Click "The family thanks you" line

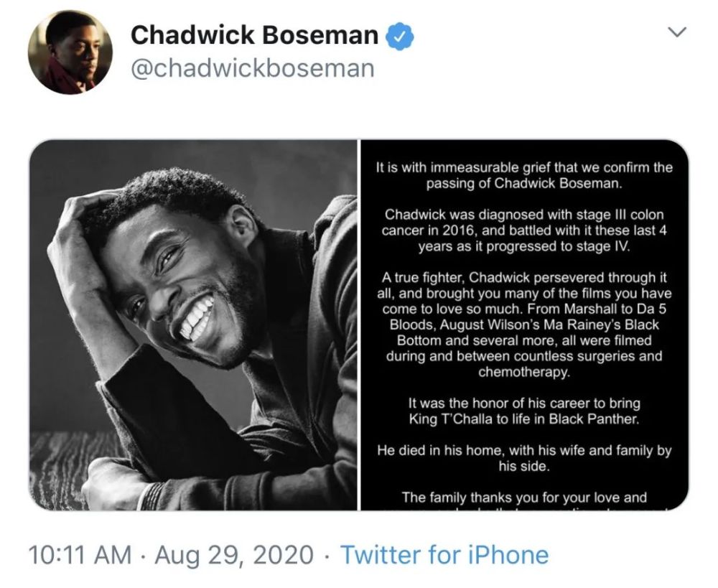[523, 497]
